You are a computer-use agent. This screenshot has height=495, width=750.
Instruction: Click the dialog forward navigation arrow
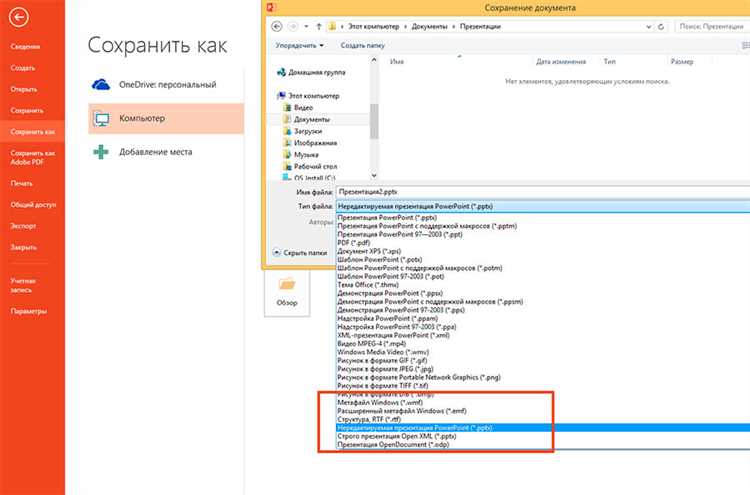click(x=293, y=26)
